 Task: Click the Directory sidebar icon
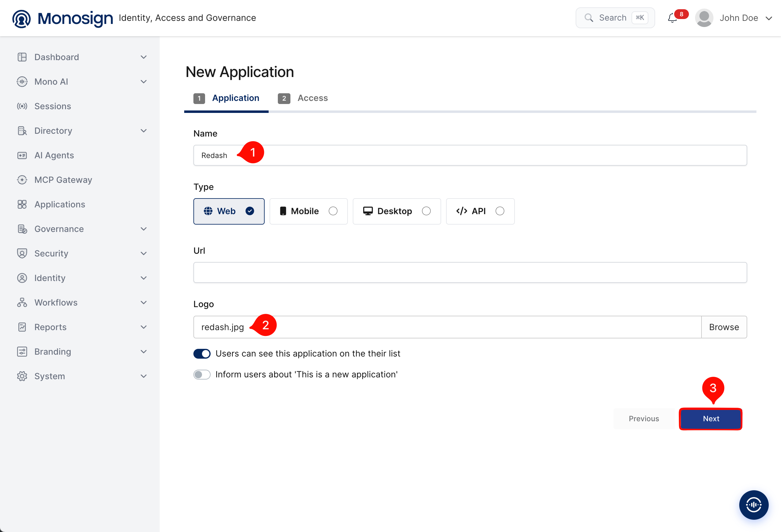pyautogui.click(x=22, y=131)
